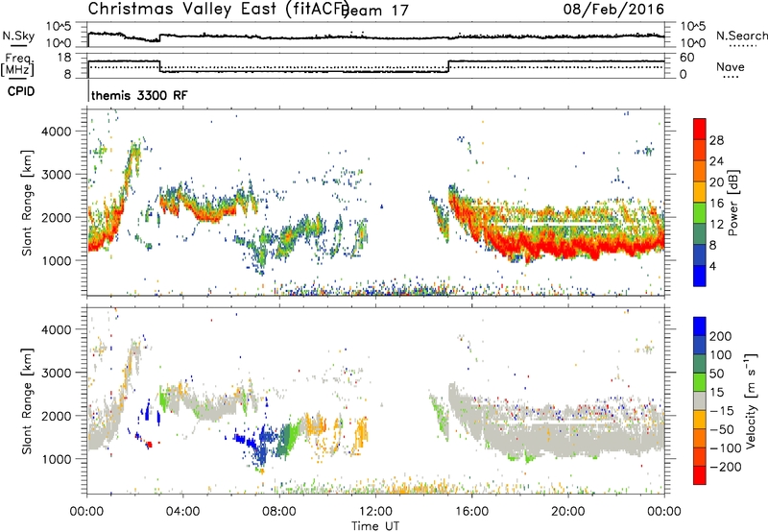Click the '16:00' time tick label
Viewport: 768px width, 532px height.
click(x=471, y=512)
